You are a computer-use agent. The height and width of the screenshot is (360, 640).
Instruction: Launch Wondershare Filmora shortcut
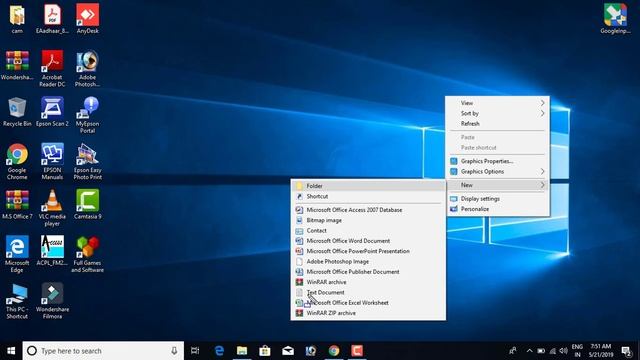coord(52,301)
